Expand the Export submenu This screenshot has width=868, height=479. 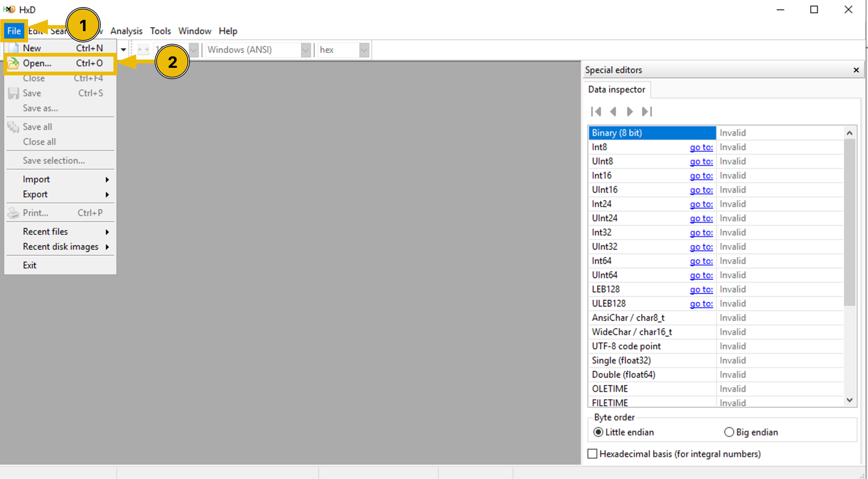(x=60, y=194)
